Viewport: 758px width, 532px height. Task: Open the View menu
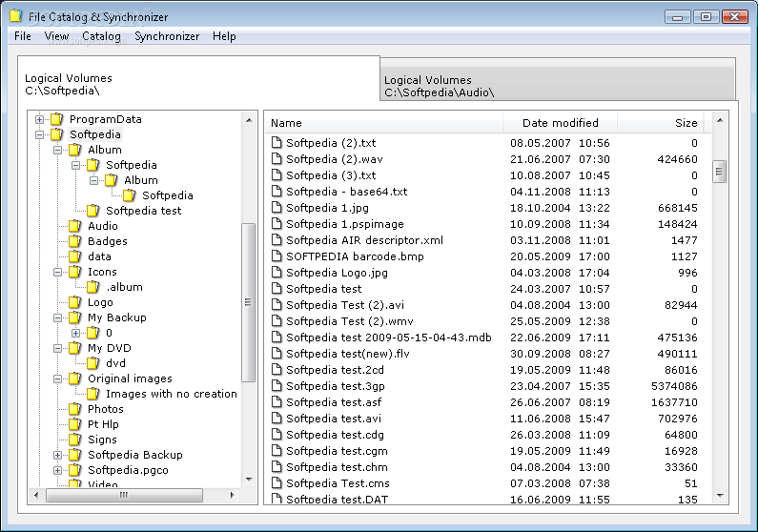click(x=56, y=36)
